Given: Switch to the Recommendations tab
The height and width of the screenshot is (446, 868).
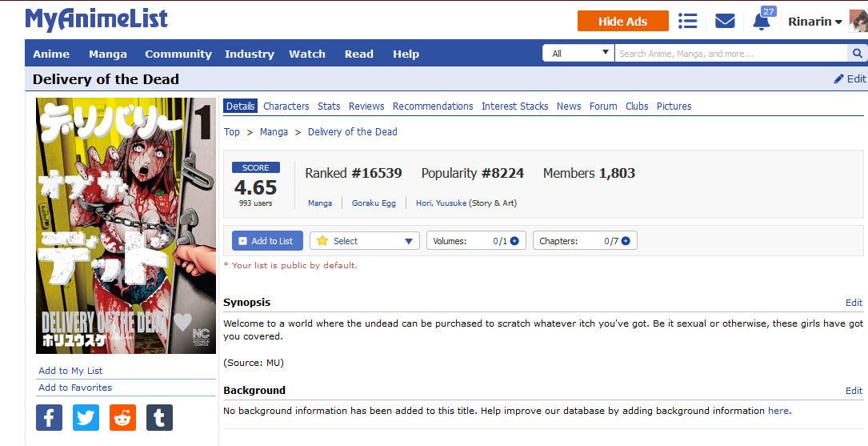Looking at the screenshot, I should click(x=433, y=106).
